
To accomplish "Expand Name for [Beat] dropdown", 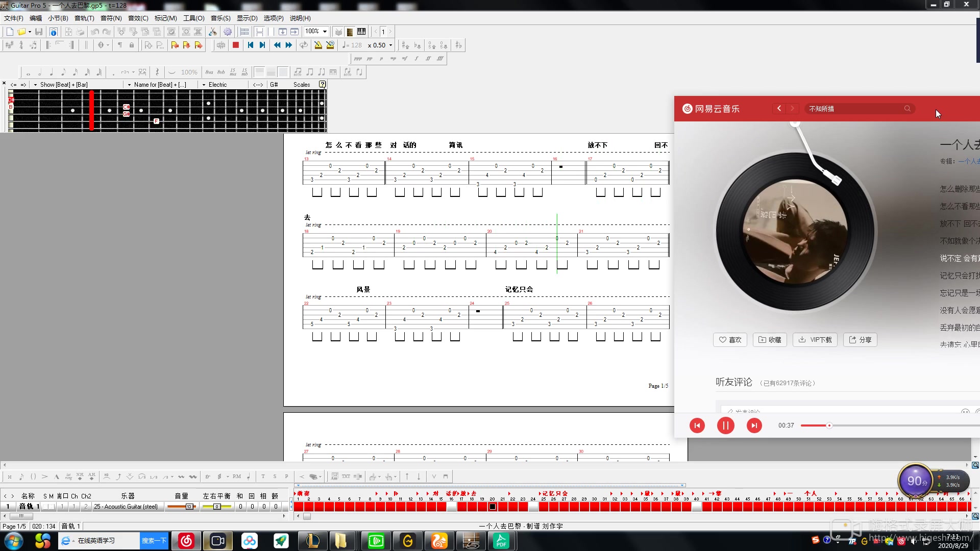I will coord(129,85).
